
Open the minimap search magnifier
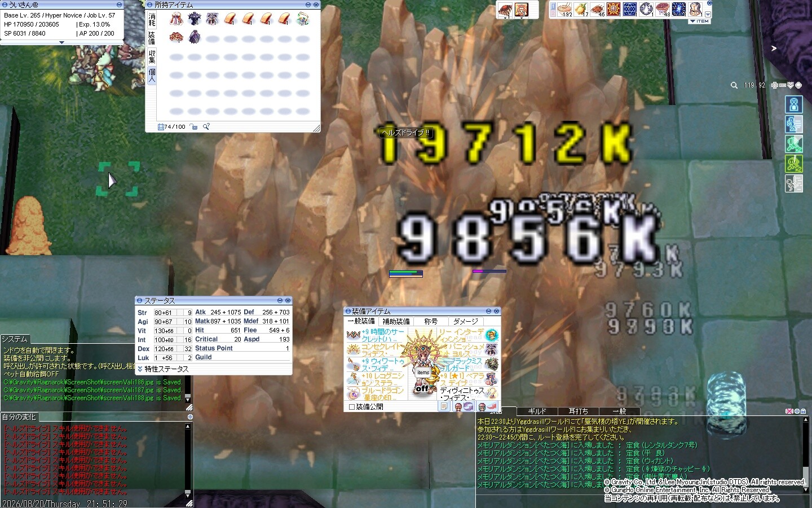pos(734,85)
